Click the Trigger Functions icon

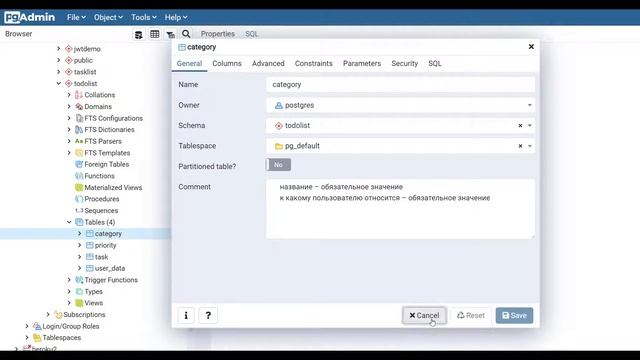click(x=79, y=280)
